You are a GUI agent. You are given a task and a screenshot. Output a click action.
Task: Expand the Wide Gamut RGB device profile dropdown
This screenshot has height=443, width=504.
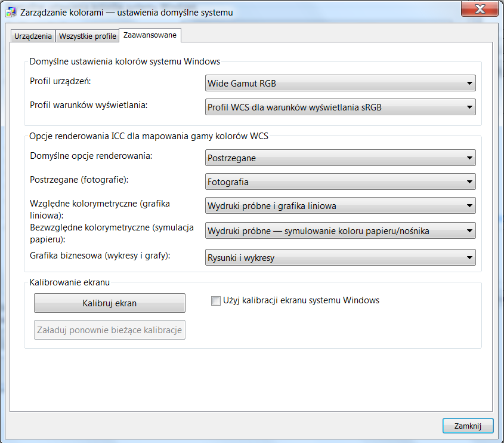340,83
